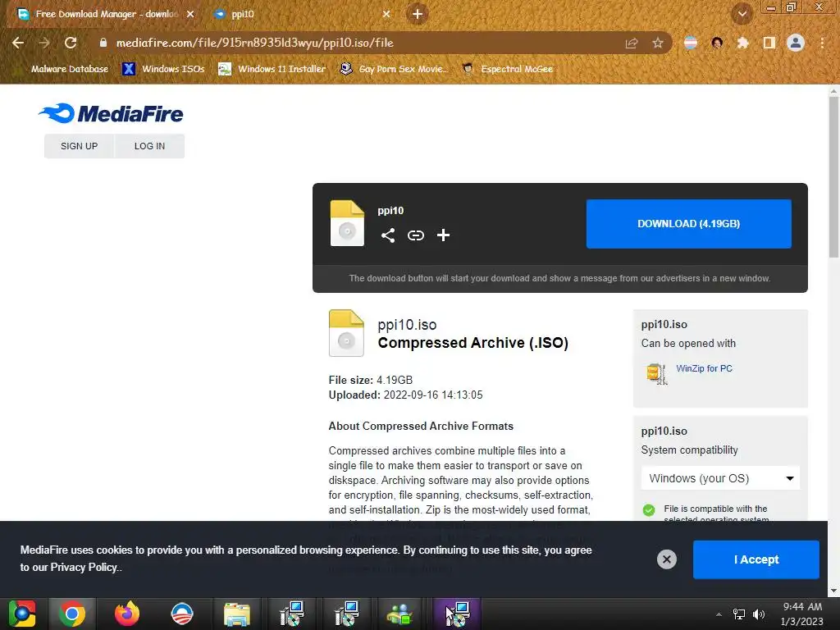Open the Chrome profile avatar
Viewport: 840px width, 630px height.
coord(796,43)
